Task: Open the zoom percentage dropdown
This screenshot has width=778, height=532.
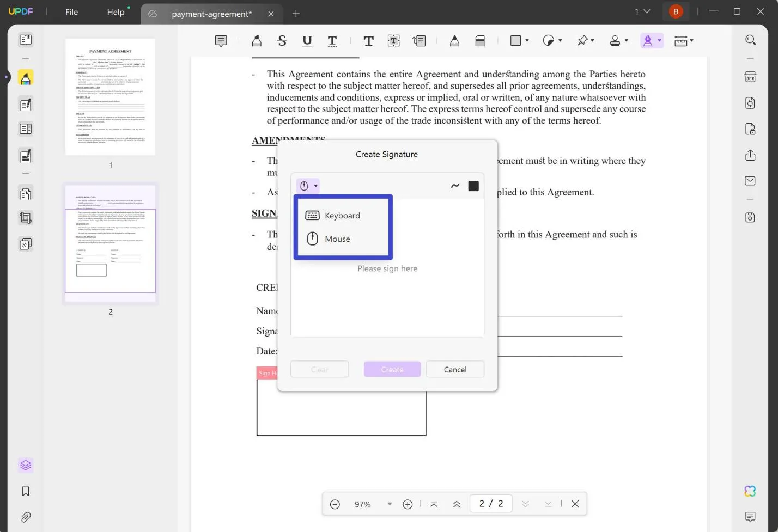Action: tap(389, 504)
